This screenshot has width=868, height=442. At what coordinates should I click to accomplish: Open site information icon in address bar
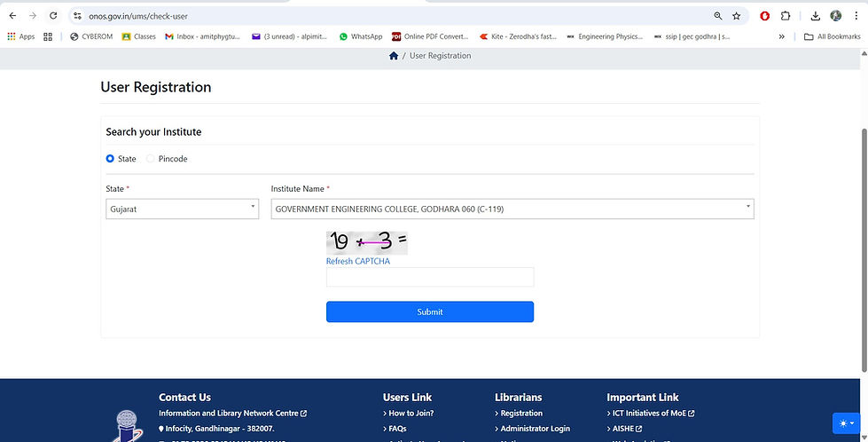pyautogui.click(x=77, y=16)
